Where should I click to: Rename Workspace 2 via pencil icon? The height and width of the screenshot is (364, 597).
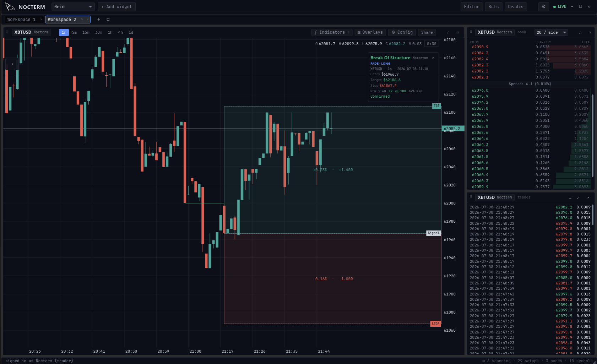click(x=82, y=20)
